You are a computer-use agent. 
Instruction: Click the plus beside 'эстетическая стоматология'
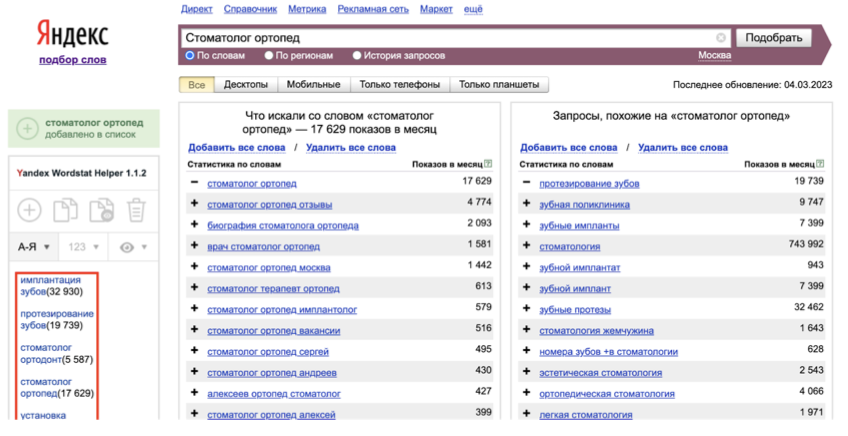[527, 372]
